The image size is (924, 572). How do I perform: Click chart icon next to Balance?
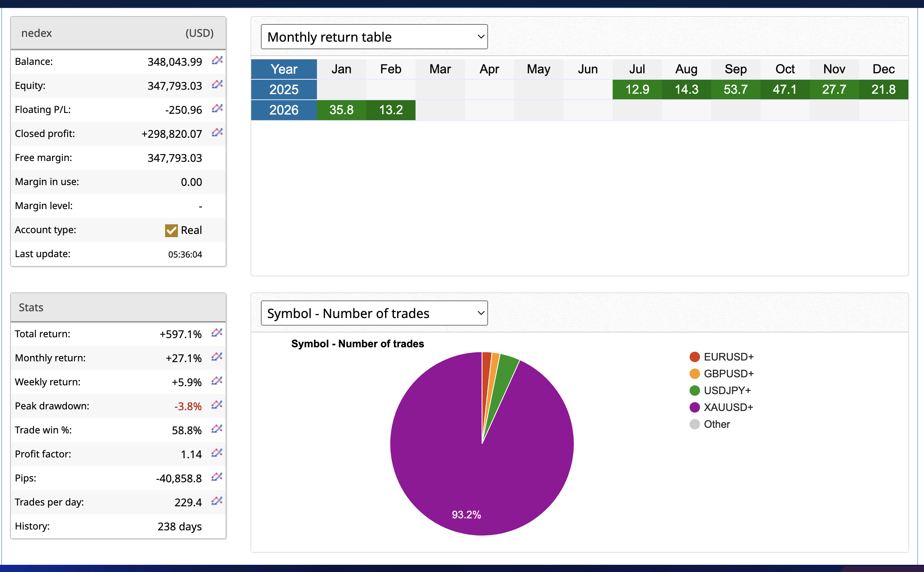tap(217, 60)
